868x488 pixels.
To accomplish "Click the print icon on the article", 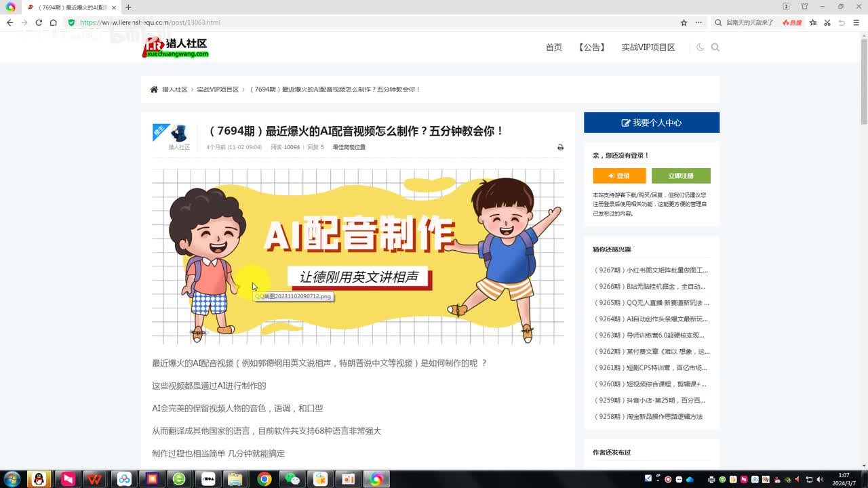I will pyautogui.click(x=560, y=147).
